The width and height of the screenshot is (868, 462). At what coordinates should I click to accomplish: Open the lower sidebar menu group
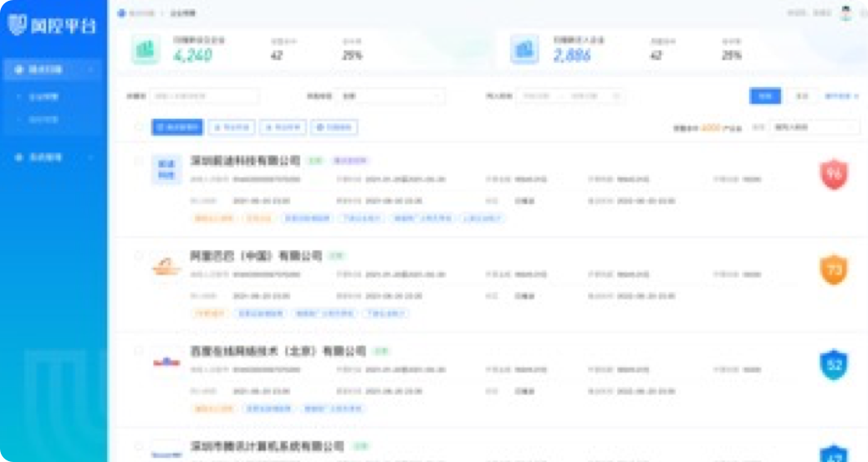54,157
